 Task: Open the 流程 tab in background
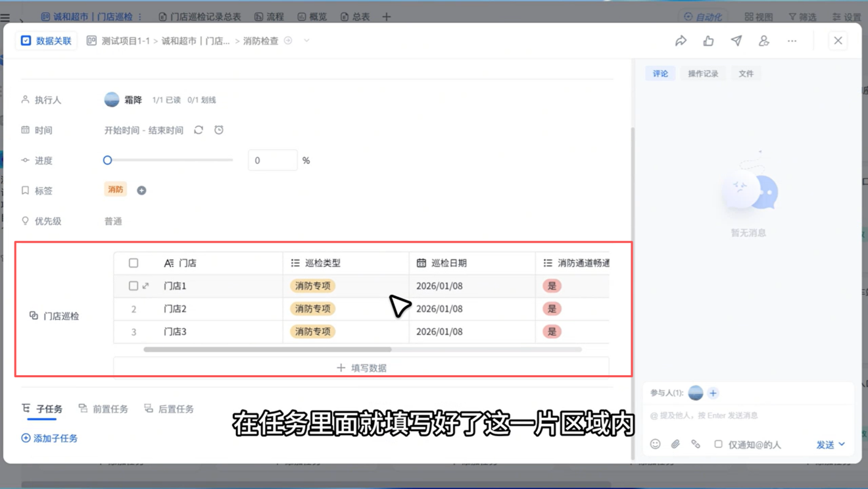coord(269,16)
